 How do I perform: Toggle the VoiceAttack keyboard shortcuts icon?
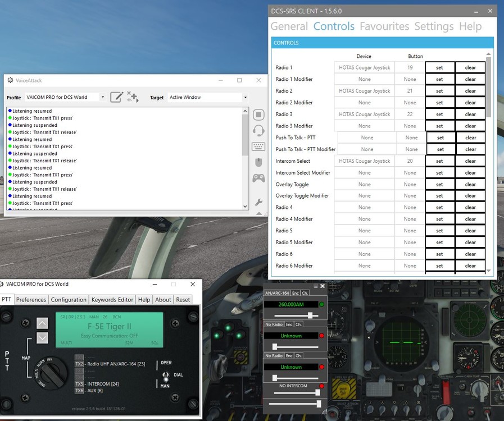pyautogui.click(x=258, y=147)
